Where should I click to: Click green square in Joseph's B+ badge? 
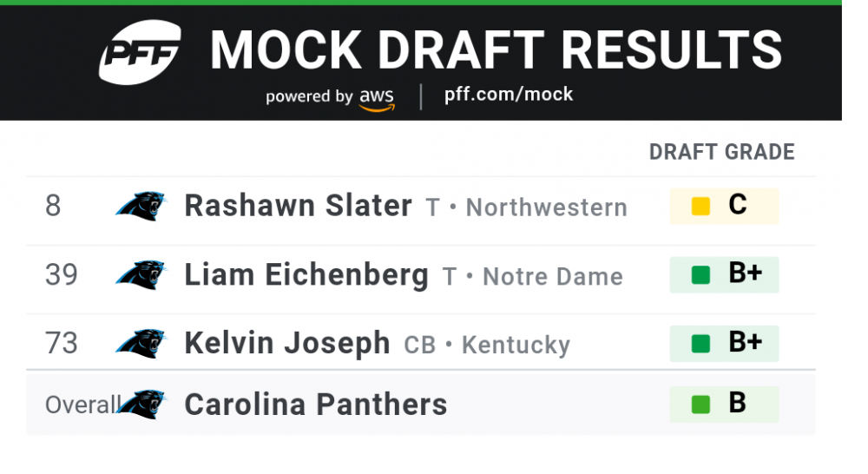point(700,344)
